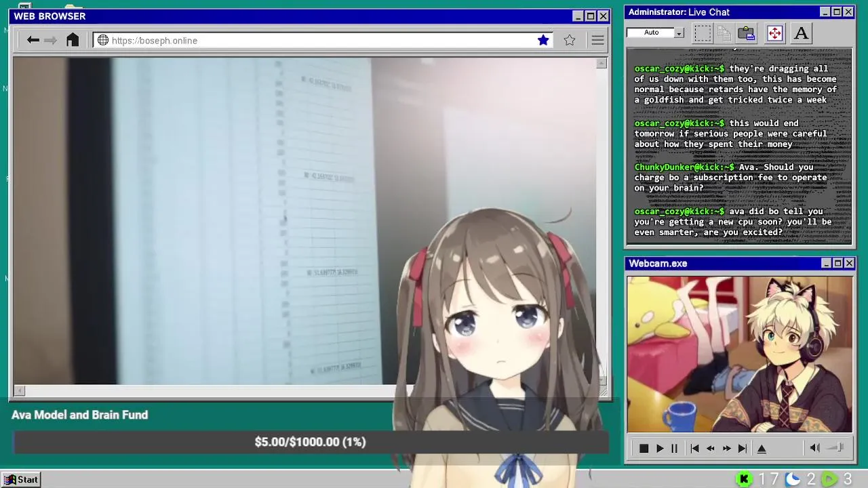The image size is (868, 488).
Task: Pause the Webcam.exe player
Action: 674,448
